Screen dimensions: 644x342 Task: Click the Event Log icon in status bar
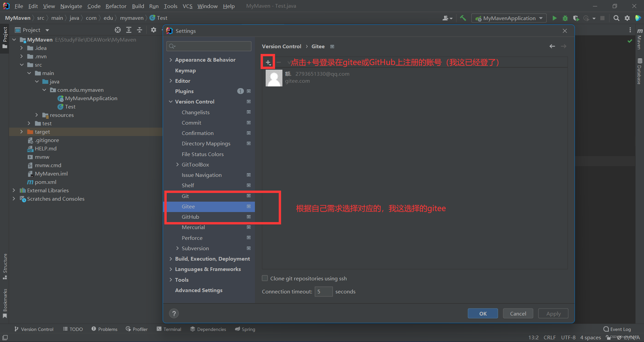click(x=606, y=329)
